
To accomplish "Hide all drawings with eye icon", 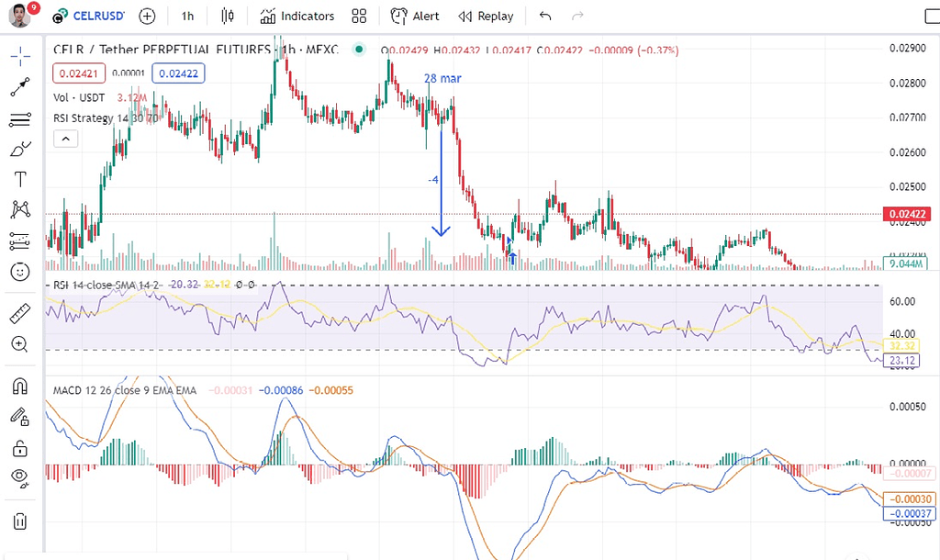I will (20, 476).
